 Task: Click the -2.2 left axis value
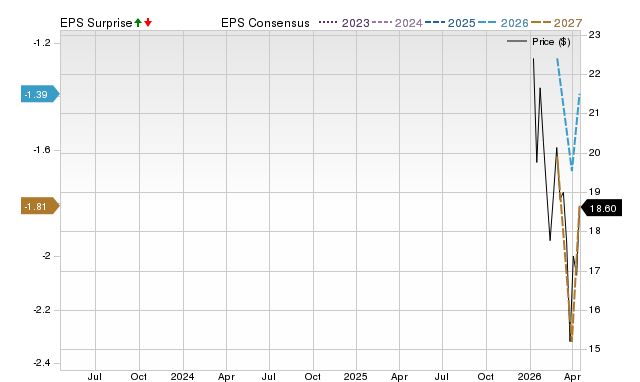point(42,310)
